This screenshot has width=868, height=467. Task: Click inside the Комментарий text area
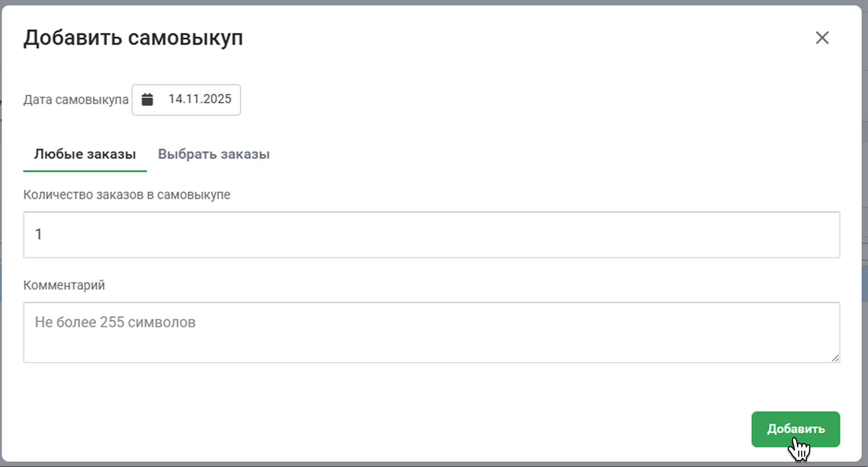pos(431,341)
